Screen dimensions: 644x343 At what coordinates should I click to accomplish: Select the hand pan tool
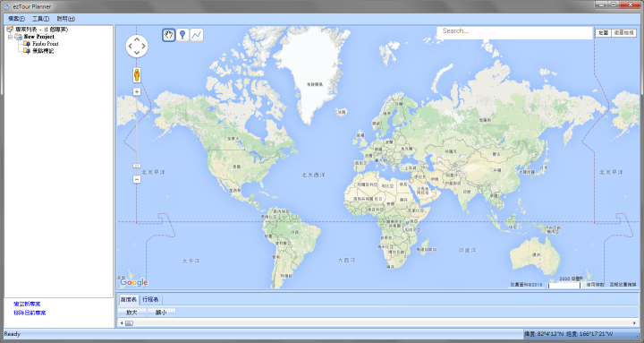pos(169,35)
